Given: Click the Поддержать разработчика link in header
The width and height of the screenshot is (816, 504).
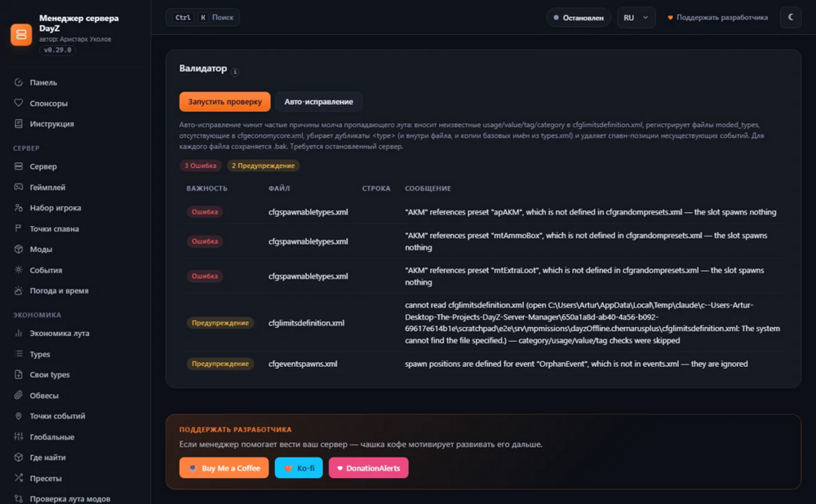Looking at the screenshot, I should (x=717, y=18).
